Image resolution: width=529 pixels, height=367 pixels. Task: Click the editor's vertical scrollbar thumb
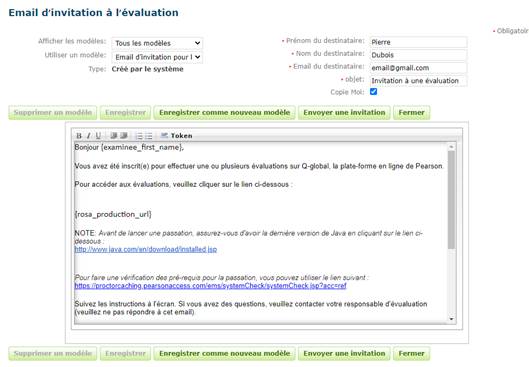[x=451, y=200]
